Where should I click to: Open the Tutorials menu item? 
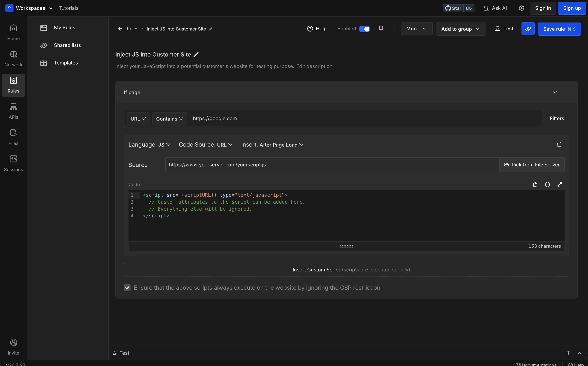[x=69, y=8]
